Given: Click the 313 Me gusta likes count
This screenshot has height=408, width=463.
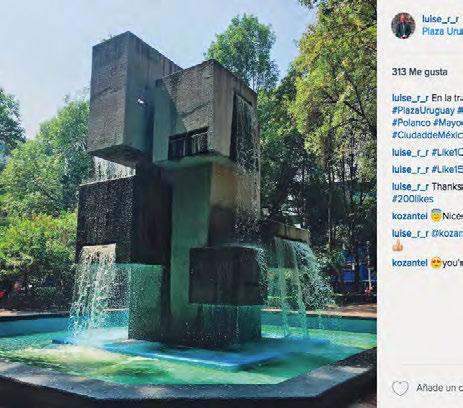Looking at the screenshot, I should pos(419,72).
